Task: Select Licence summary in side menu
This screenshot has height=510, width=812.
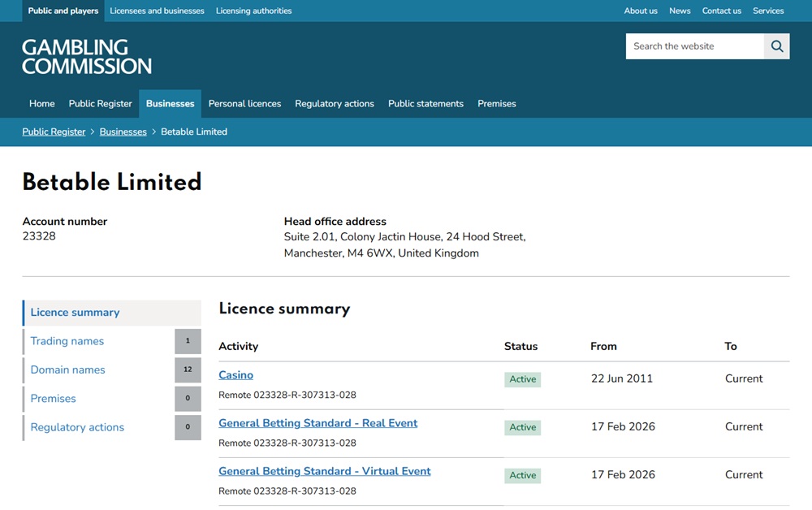Action: pyautogui.click(x=112, y=313)
